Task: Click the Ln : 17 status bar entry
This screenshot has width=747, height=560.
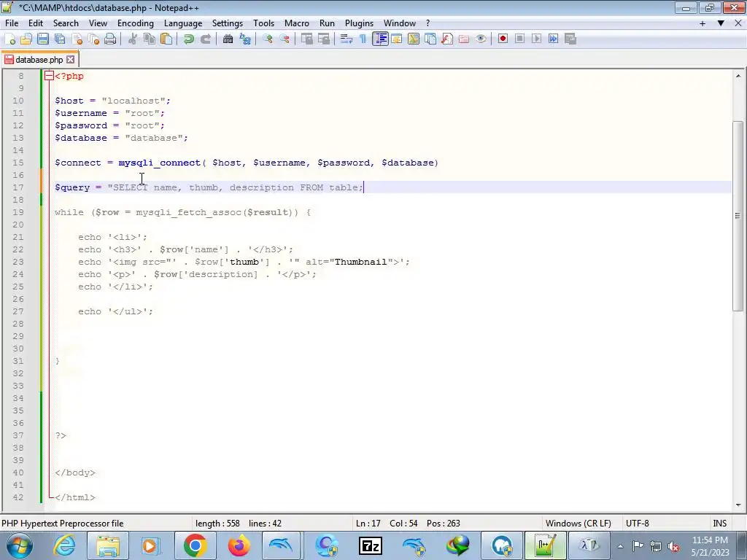Action: tap(368, 524)
